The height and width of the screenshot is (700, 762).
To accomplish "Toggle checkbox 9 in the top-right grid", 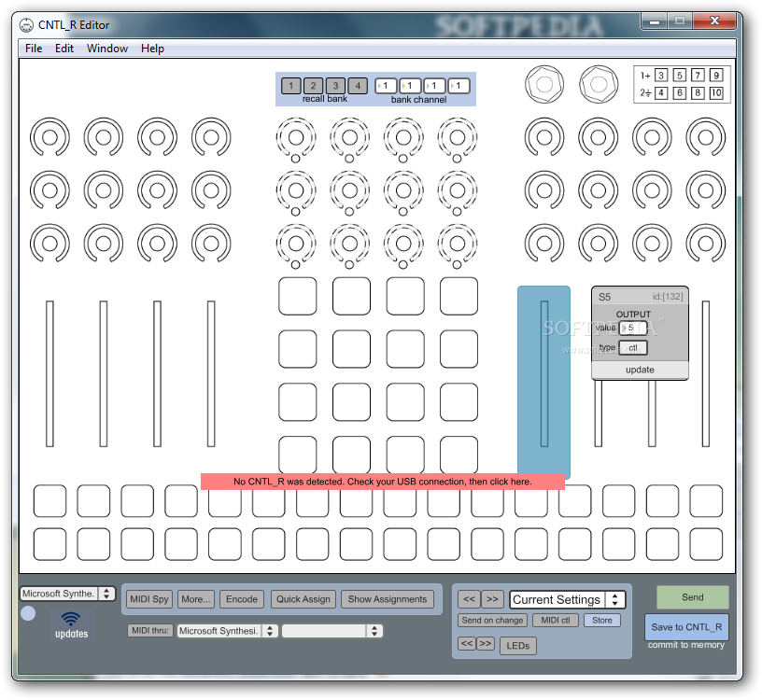I will [716, 76].
